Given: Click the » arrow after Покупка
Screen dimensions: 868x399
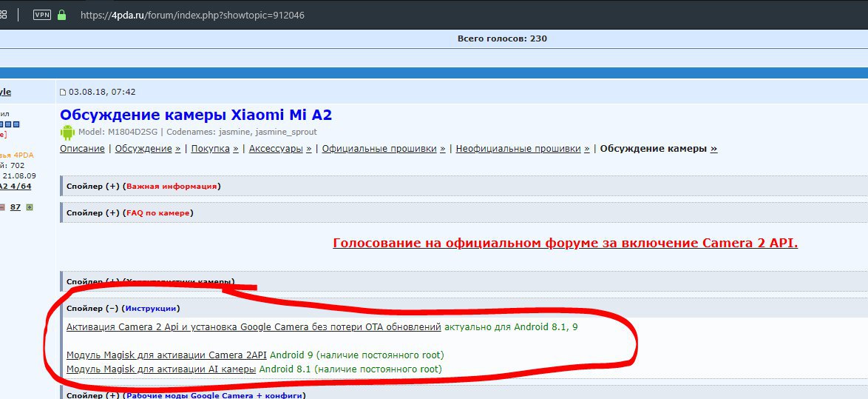Looking at the screenshot, I should (x=236, y=149).
